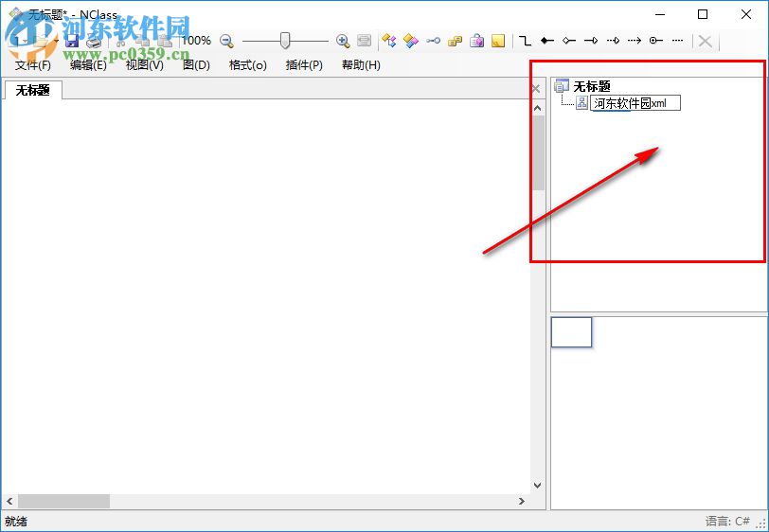769x532 pixels.
Task: Click the project icon beside 无标题 in tree
Action: 562,86
